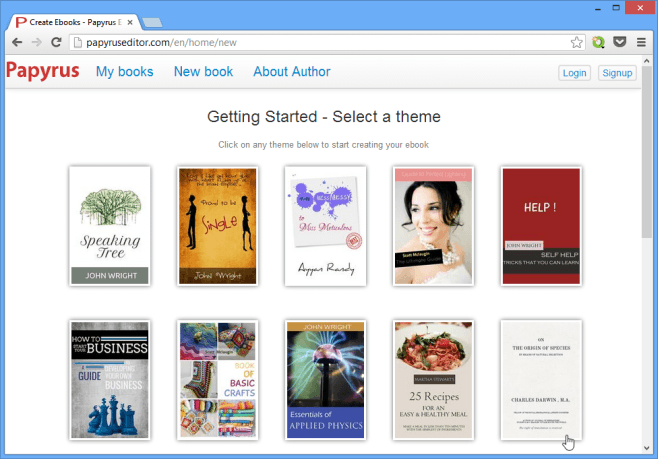
Task: Choose the red HELP! self help theme
Action: coord(541,226)
